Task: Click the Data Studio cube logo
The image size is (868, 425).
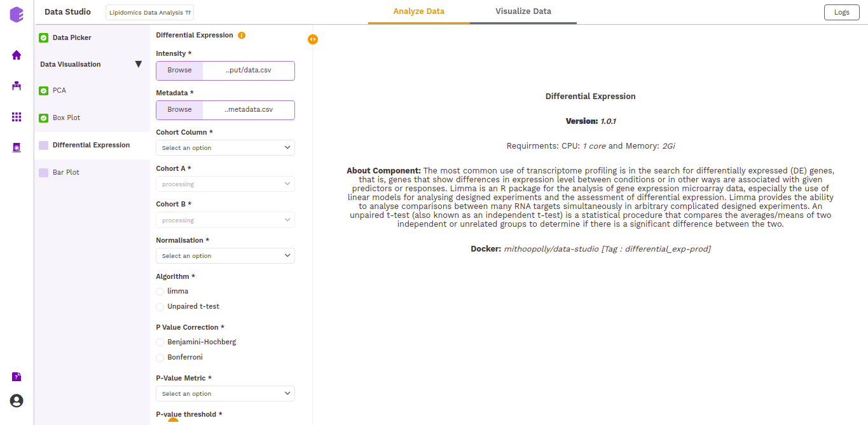Action: click(x=17, y=14)
